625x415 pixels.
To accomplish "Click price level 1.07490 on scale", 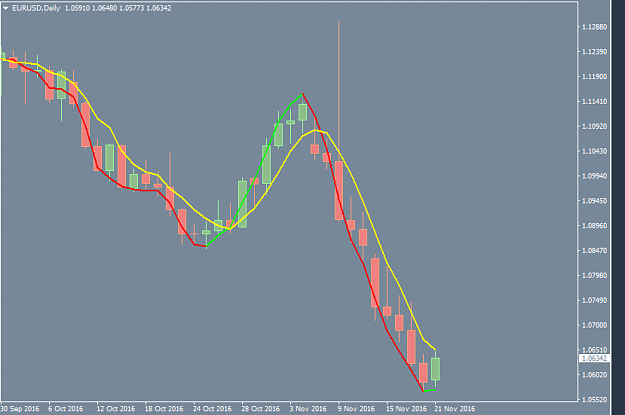I will point(594,301).
